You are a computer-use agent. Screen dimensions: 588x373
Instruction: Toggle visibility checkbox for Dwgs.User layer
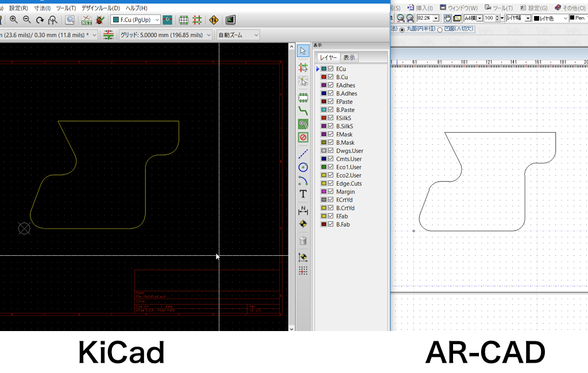point(330,151)
